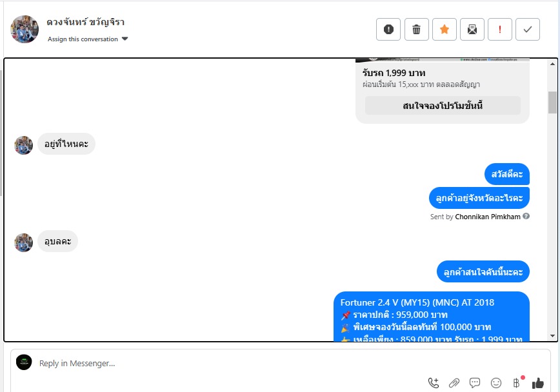
Task: Toggle the red exclamation priority flag
Action: click(x=500, y=29)
